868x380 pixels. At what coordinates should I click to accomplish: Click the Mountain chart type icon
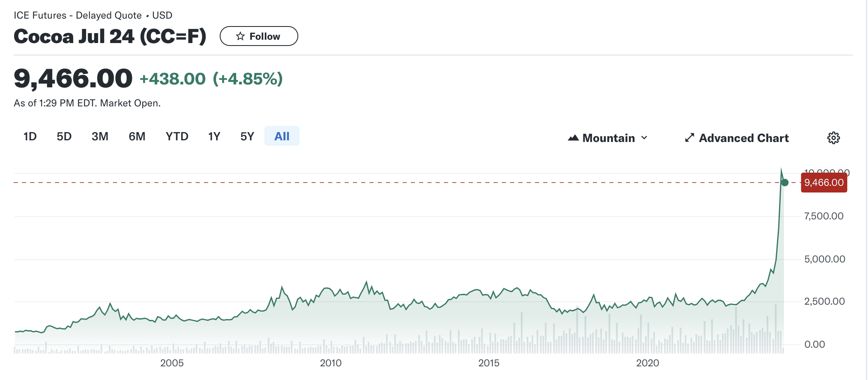point(573,138)
